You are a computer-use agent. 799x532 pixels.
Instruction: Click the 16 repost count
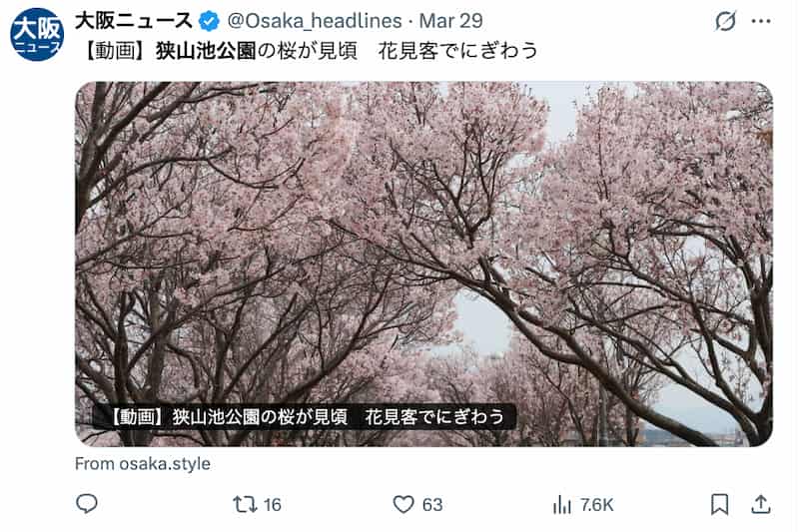click(x=272, y=504)
